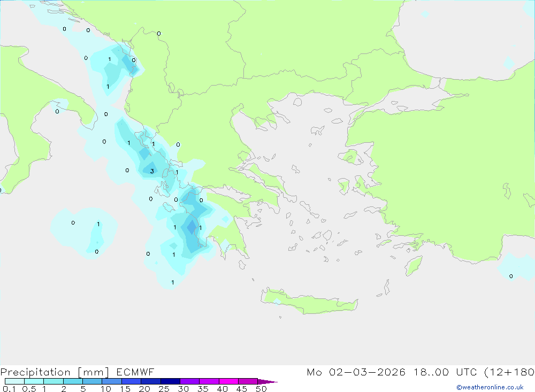Click the '[mm]' unit label
This screenshot has height=392, width=535.
click(x=94, y=372)
